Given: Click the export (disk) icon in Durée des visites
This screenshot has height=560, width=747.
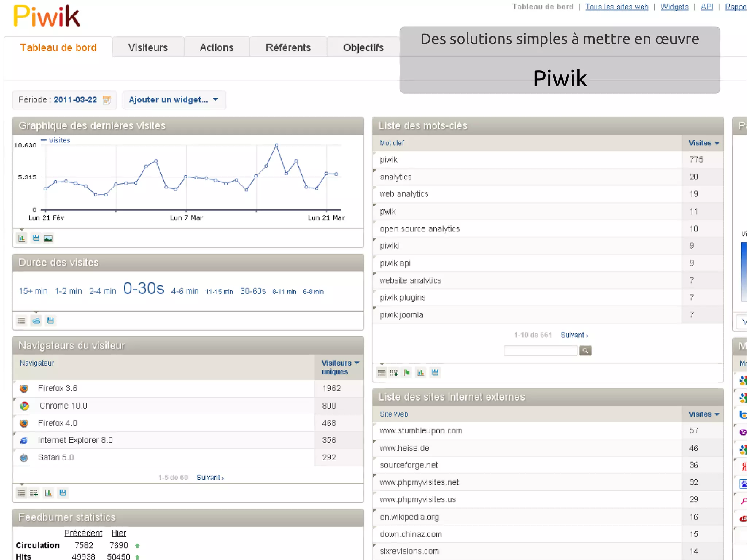Looking at the screenshot, I should (50, 321).
